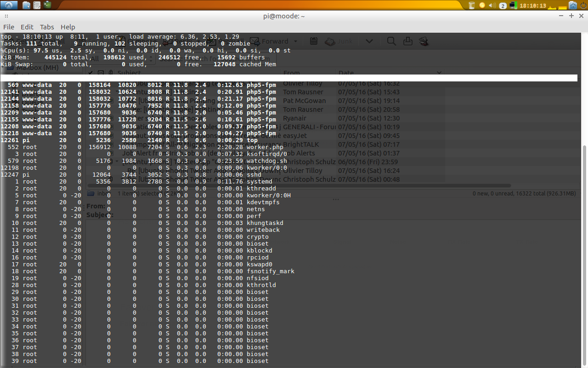Click the kthrotld process name
The width and height of the screenshot is (588, 368).
coord(261,285)
